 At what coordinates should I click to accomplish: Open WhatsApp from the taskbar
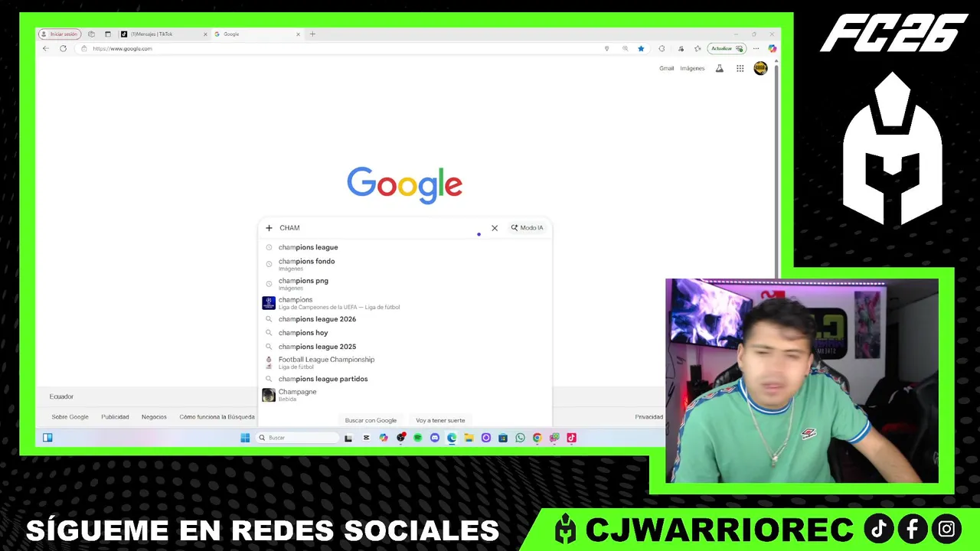click(x=520, y=438)
